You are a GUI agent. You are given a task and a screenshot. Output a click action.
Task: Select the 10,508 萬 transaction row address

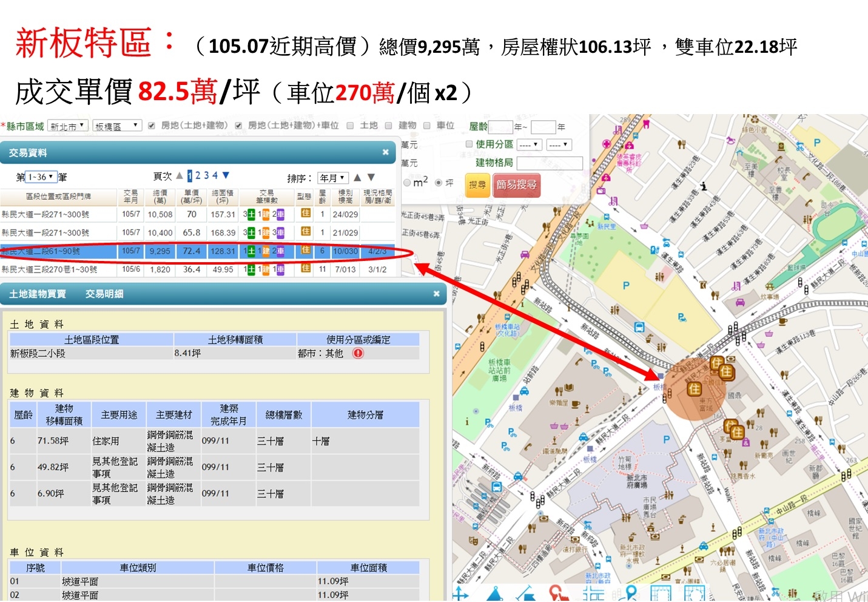tap(46, 214)
